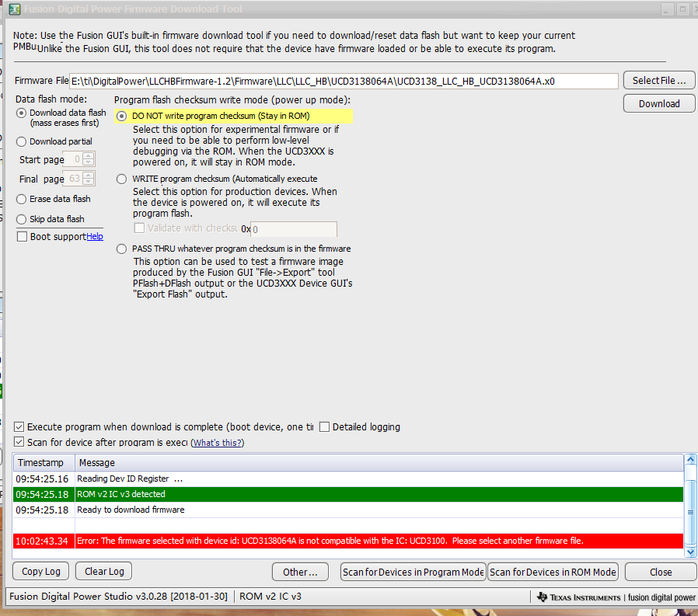Click the 'fusion digital power' status bar label
698x616 pixels.
[661, 597]
